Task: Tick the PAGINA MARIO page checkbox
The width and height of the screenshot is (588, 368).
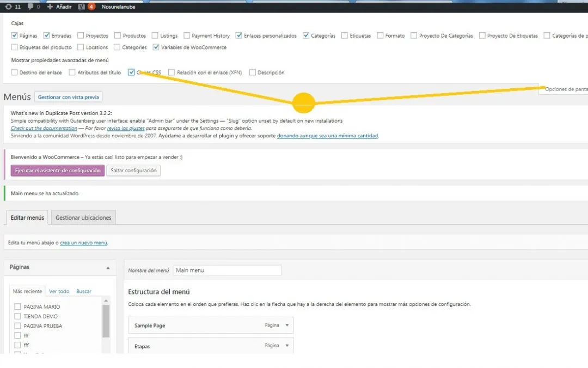Action: 18,306
